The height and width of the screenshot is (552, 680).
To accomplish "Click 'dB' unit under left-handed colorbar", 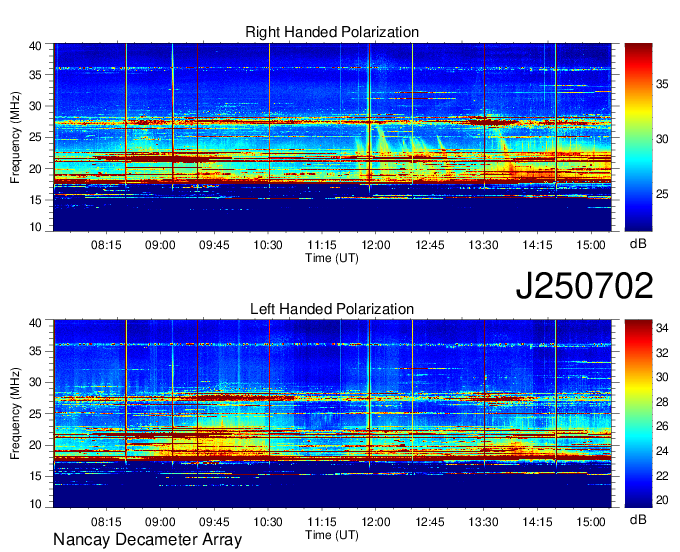I will pos(638,519).
